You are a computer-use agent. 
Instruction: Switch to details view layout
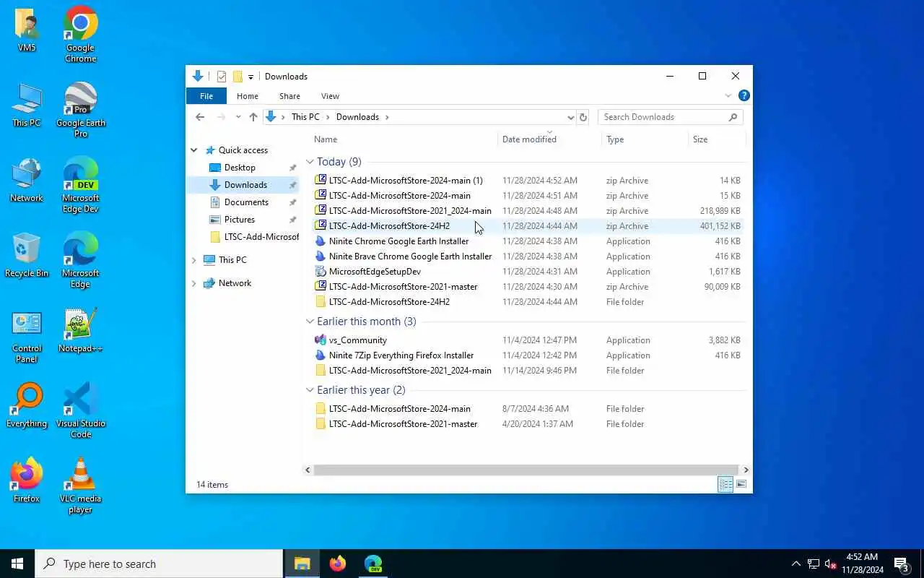725,485
